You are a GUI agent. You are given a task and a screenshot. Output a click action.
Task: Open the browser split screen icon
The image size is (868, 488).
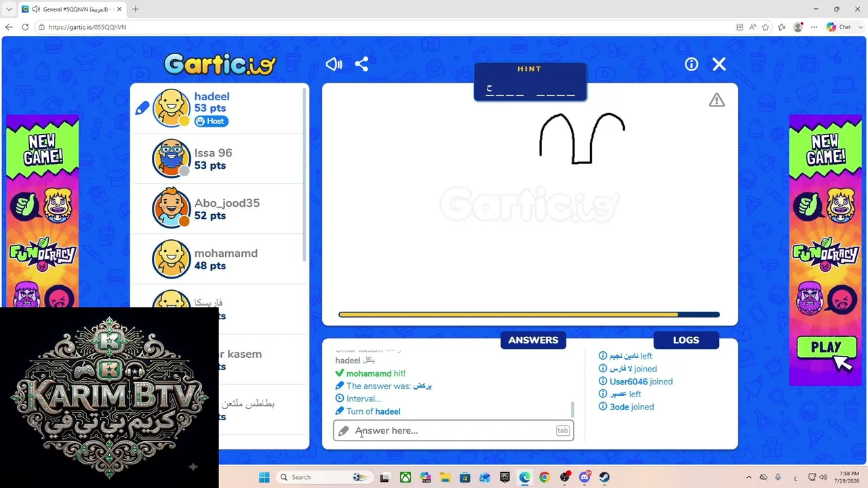(x=740, y=27)
